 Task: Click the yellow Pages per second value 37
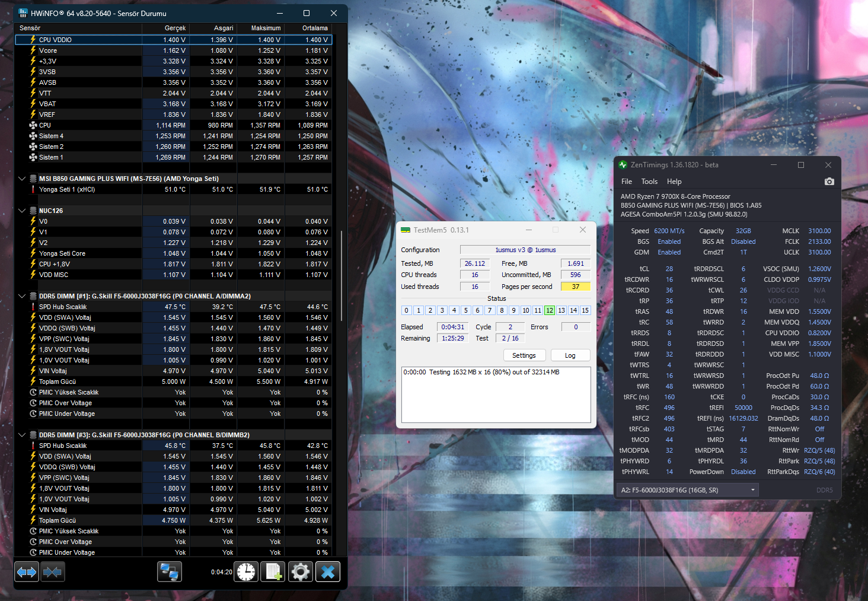point(576,287)
